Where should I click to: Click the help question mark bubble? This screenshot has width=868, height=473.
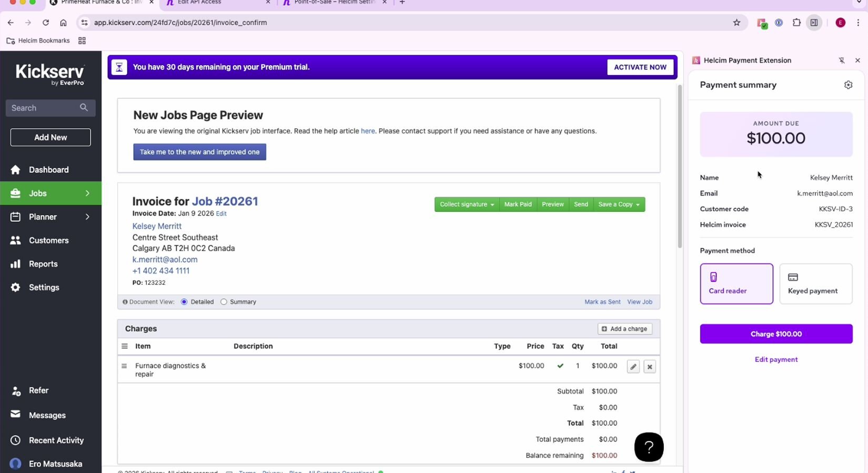coord(649,447)
